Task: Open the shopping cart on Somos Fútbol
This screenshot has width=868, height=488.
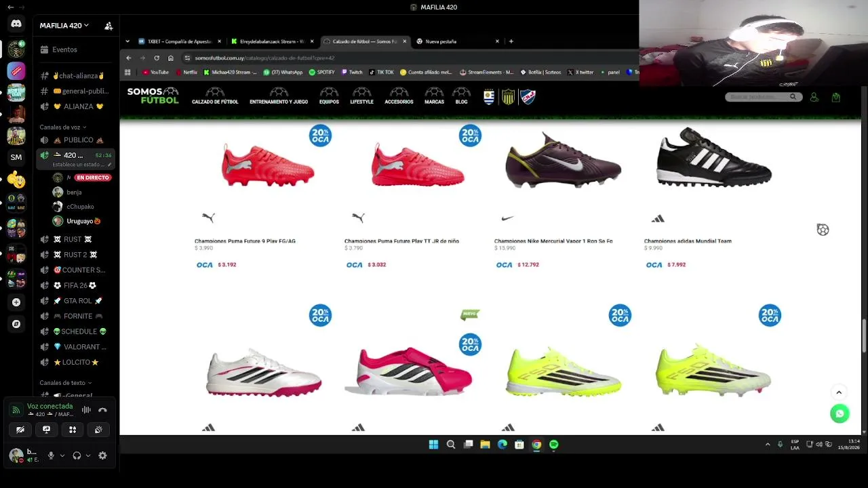Action: tap(835, 98)
